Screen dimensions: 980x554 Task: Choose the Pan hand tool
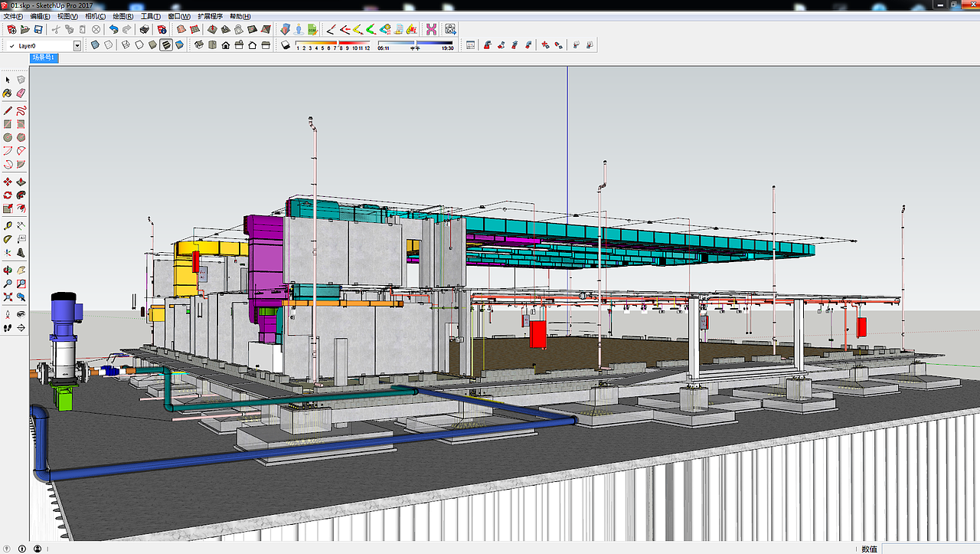(x=21, y=270)
